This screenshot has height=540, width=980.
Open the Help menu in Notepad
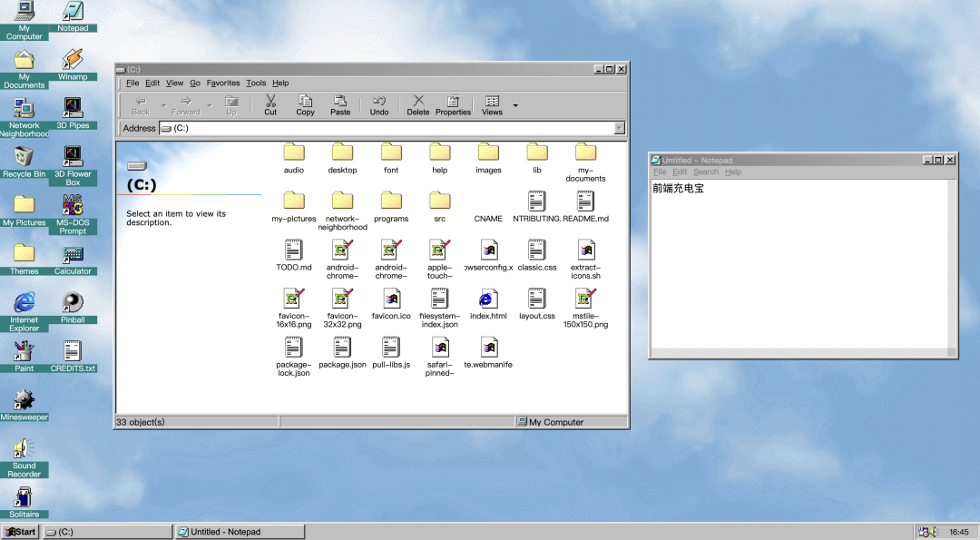[x=733, y=172]
